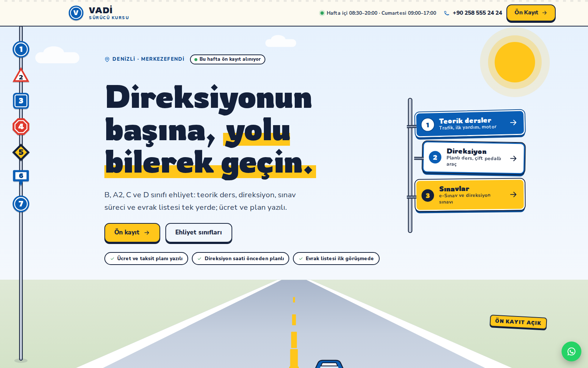Click arrow on Direksiyon sign

513,158
